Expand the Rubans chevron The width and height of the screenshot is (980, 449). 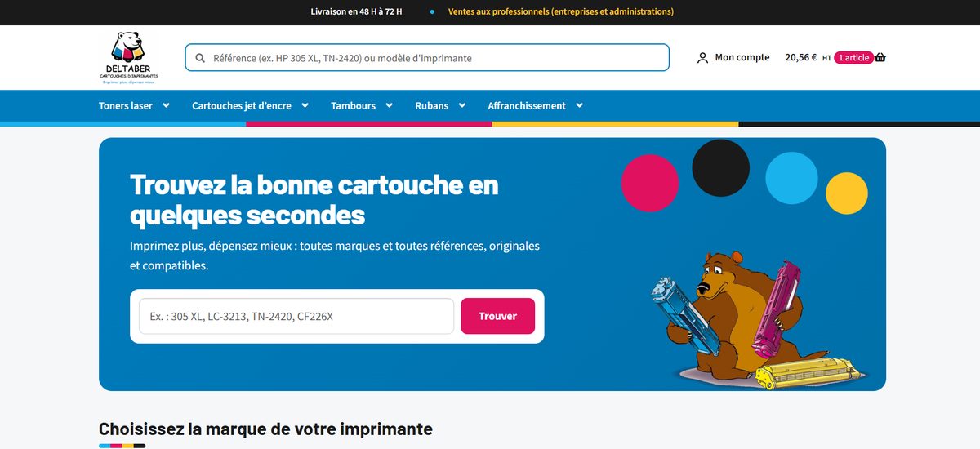click(461, 105)
